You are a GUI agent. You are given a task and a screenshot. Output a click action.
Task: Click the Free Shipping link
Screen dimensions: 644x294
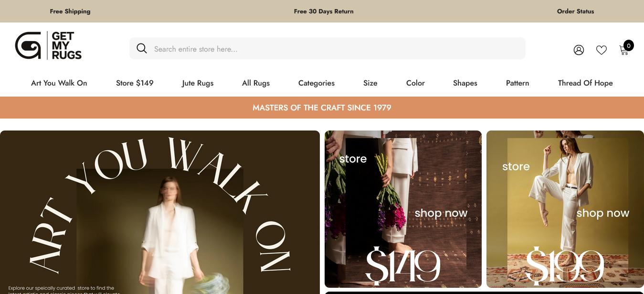(70, 11)
